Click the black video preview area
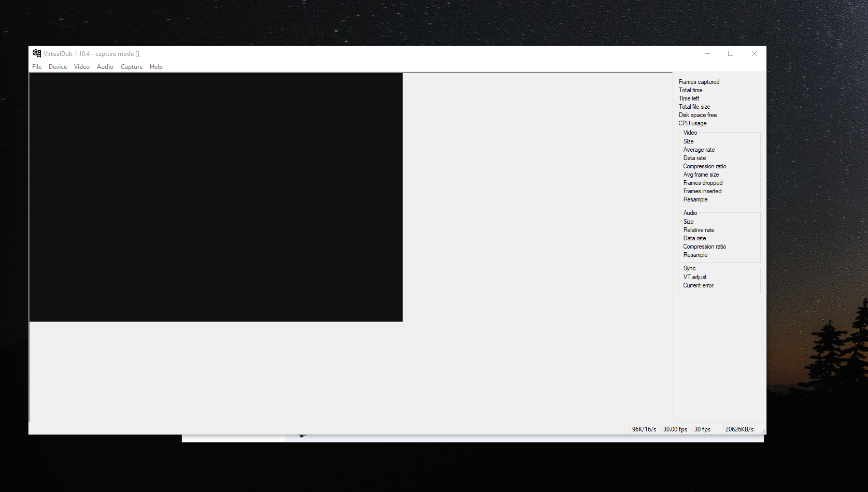The height and width of the screenshot is (492, 868). click(216, 197)
